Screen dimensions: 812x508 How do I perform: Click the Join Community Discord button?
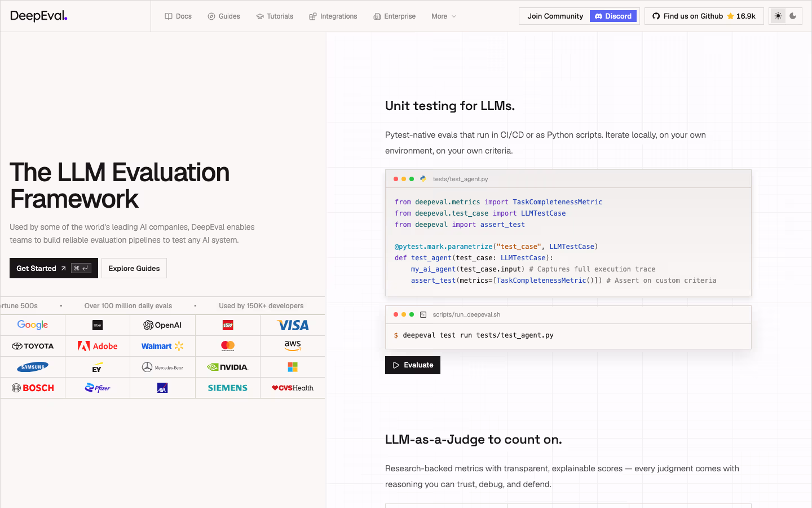click(579, 16)
